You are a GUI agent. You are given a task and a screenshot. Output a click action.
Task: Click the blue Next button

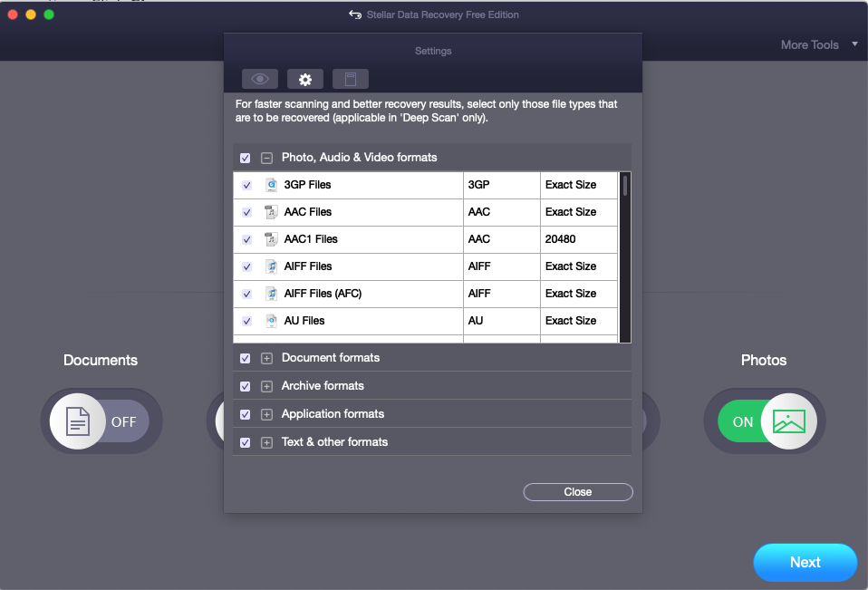pyautogui.click(x=805, y=562)
